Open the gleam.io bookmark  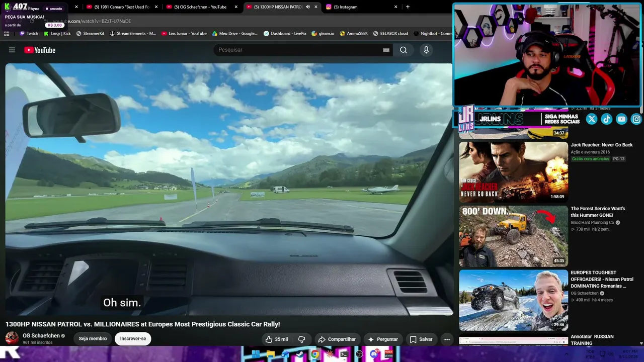point(323,34)
